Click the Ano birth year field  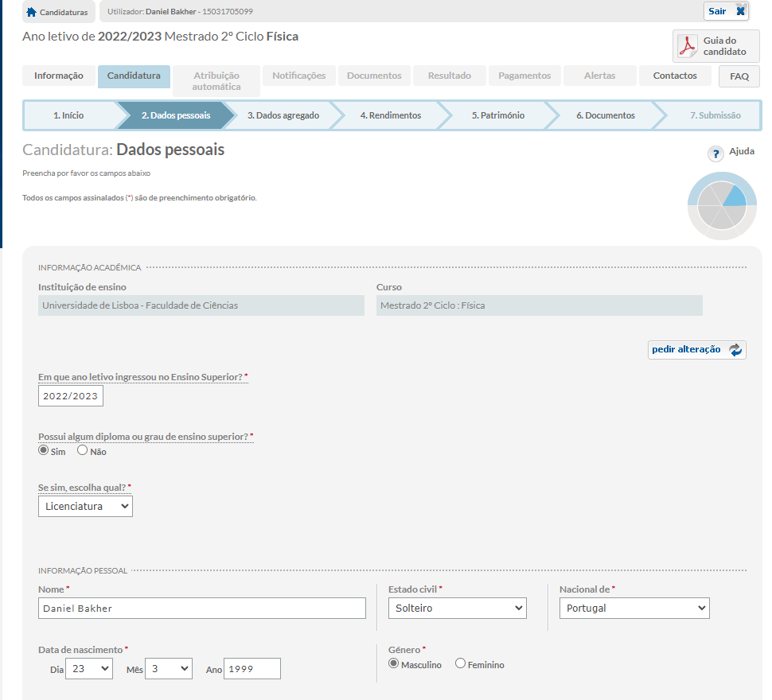click(252, 668)
